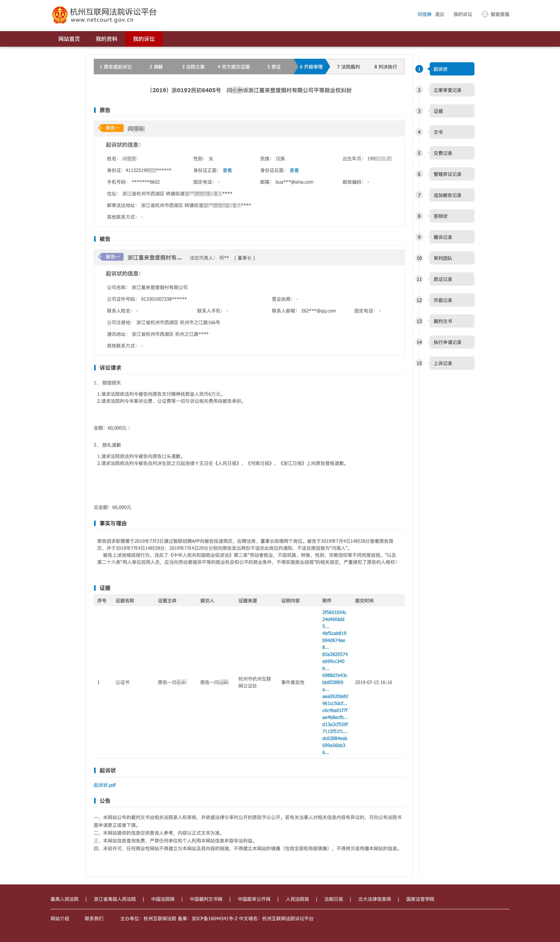This screenshot has height=942, width=560.
Task: Open the 智能客服 robot icon
Action: pos(485,14)
